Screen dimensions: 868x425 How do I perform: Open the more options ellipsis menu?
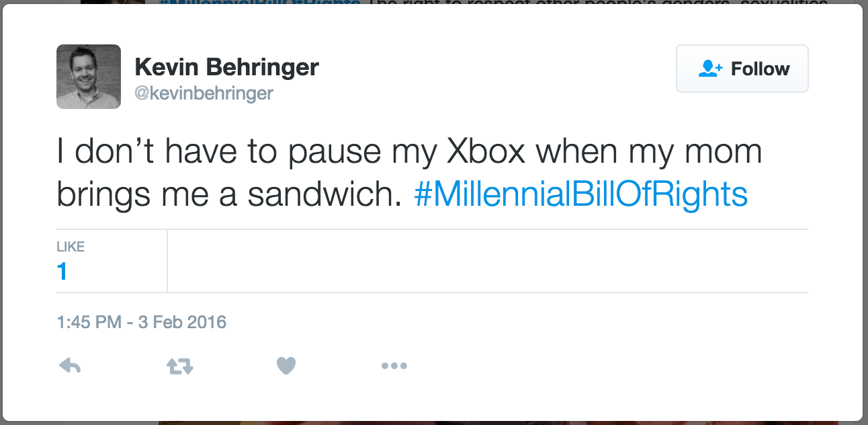(394, 366)
